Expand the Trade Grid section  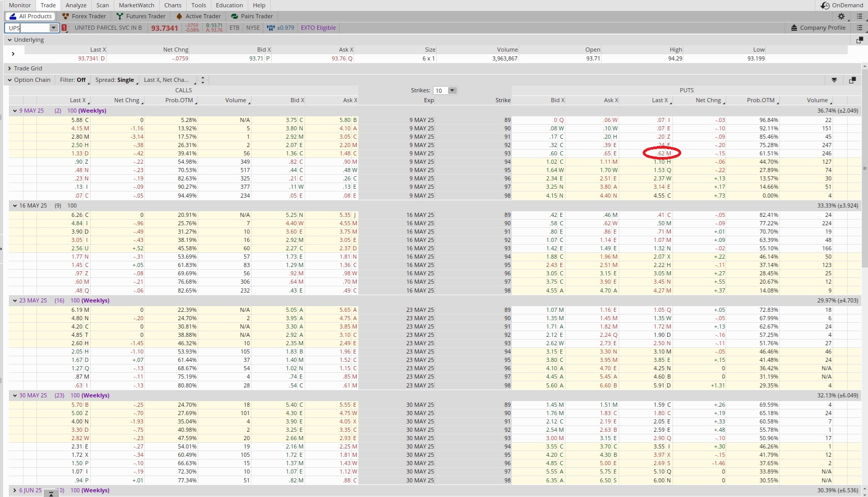pyautogui.click(x=10, y=68)
